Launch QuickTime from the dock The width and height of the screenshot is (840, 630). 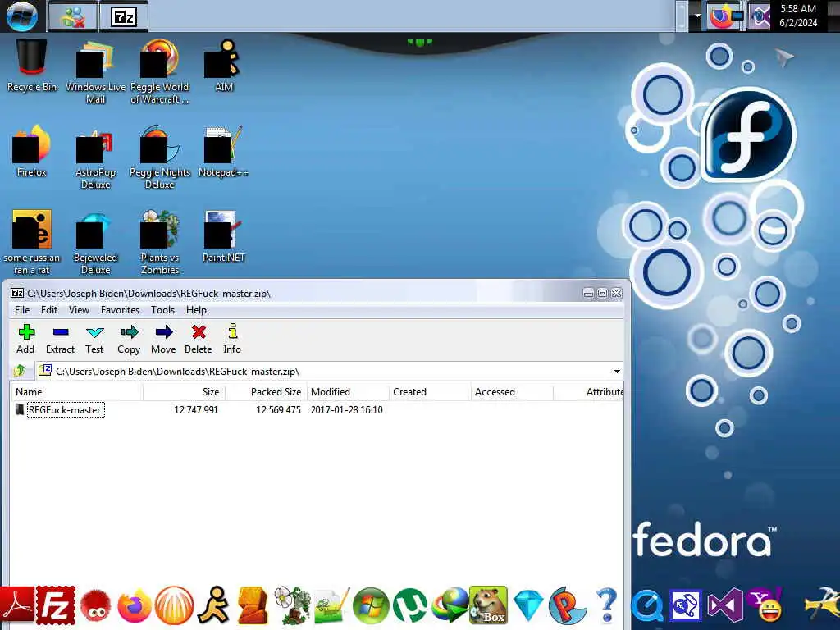click(x=648, y=606)
